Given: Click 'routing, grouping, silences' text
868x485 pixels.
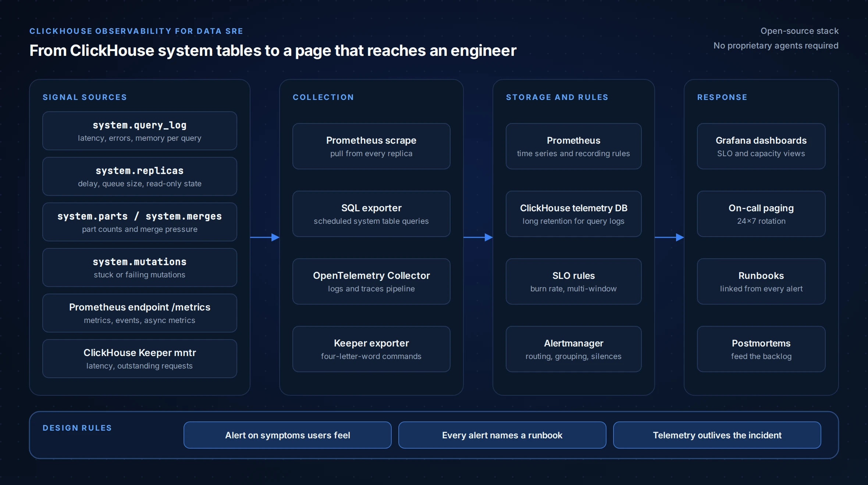Looking at the screenshot, I should click(574, 356).
